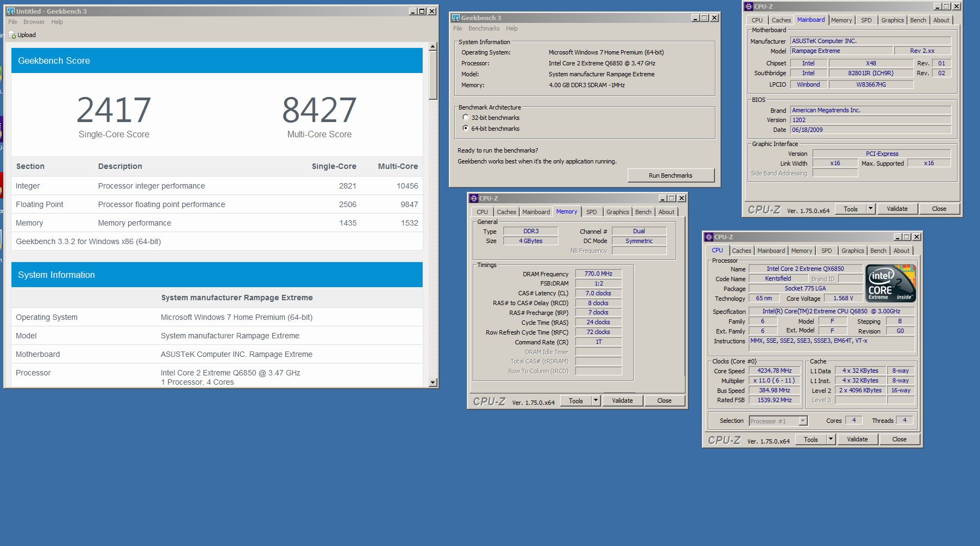The height and width of the screenshot is (546, 980).
Task: Click Tools button in CPU-Z CPU window
Action: [x=811, y=439]
